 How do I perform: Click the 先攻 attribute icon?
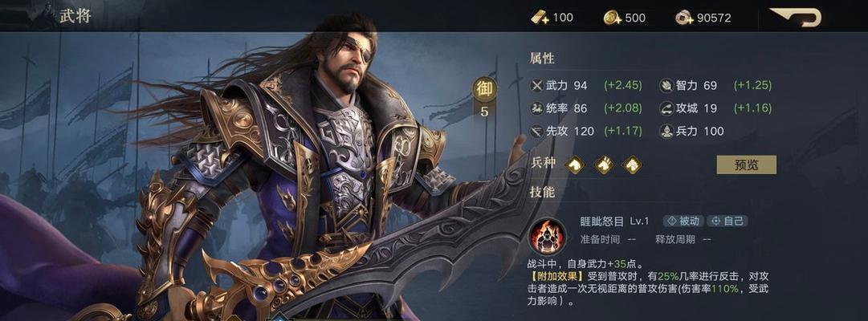[537, 131]
